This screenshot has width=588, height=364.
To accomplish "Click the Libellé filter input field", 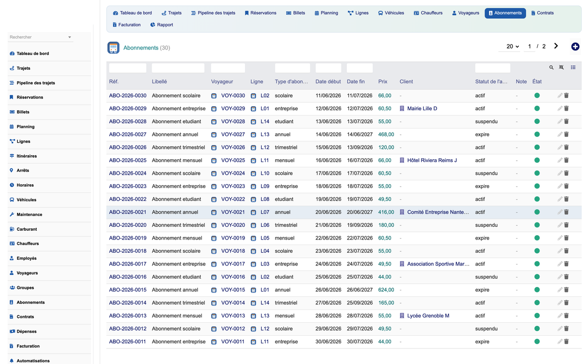I will click(x=178, y=68).
